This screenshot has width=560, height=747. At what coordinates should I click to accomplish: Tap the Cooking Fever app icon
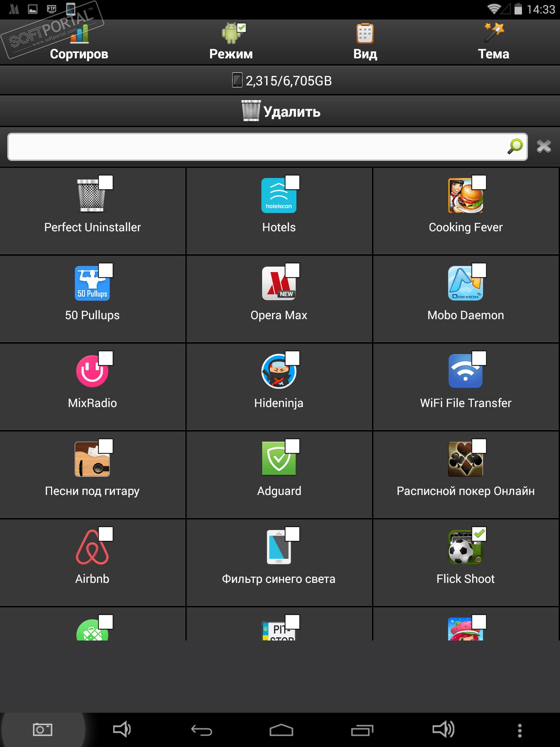click(466, 196)
